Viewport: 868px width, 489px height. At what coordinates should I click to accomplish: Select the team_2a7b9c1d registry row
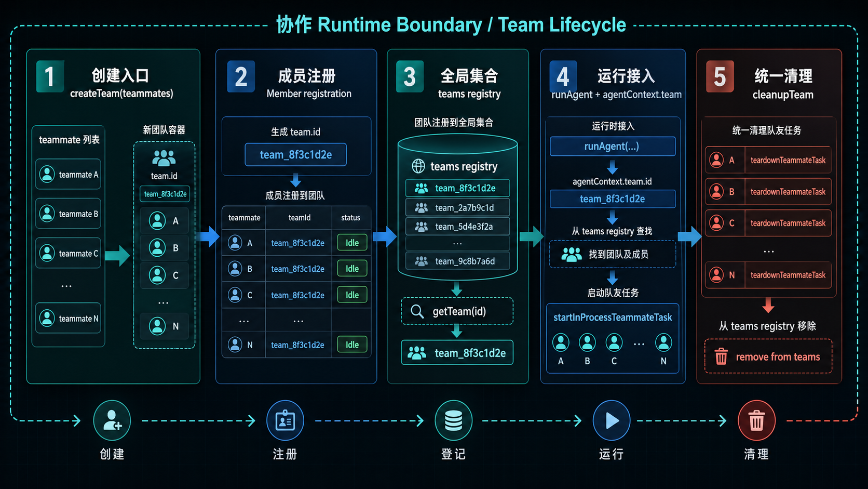click(x=457, y=207)
